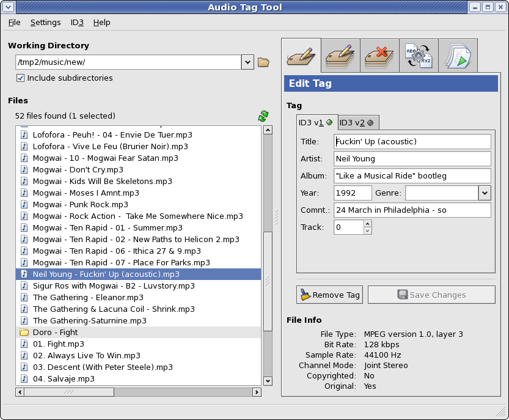The height and width of the screenshot is (420, 509).
Task: Click the horizontal scroll left arrow
Action: pyautogui.click(x=20, y=392)
